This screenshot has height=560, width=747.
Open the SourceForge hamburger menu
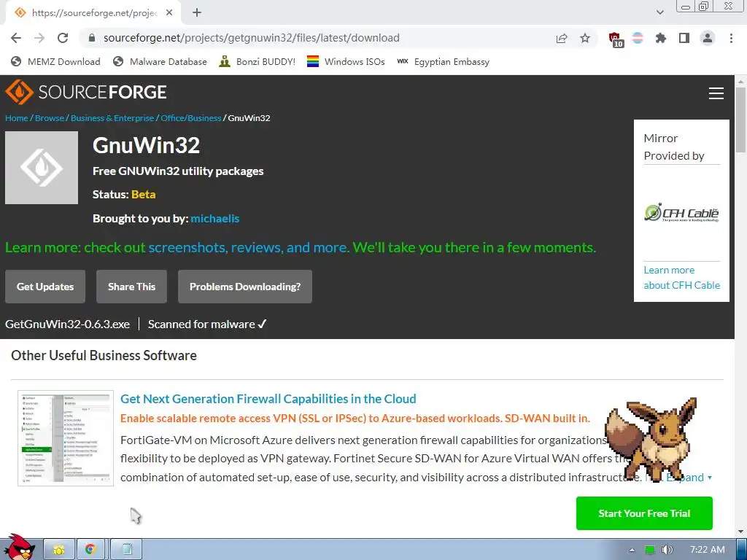[x=716, y=93]
